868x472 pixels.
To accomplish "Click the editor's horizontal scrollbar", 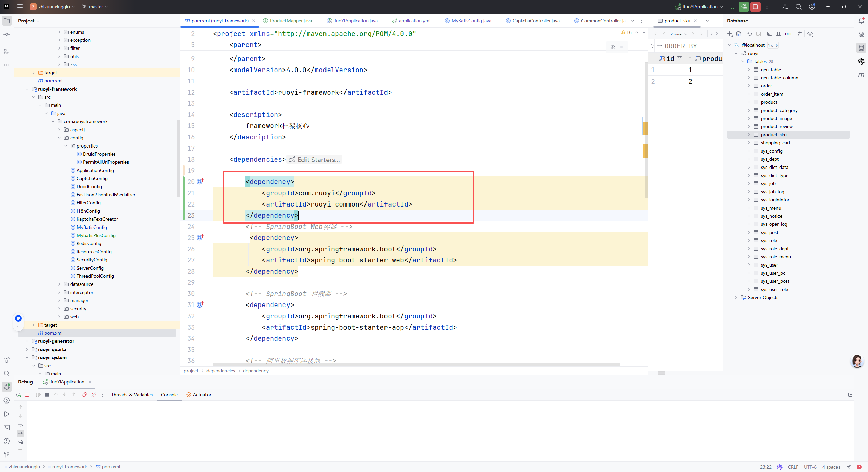I will 416,365.
